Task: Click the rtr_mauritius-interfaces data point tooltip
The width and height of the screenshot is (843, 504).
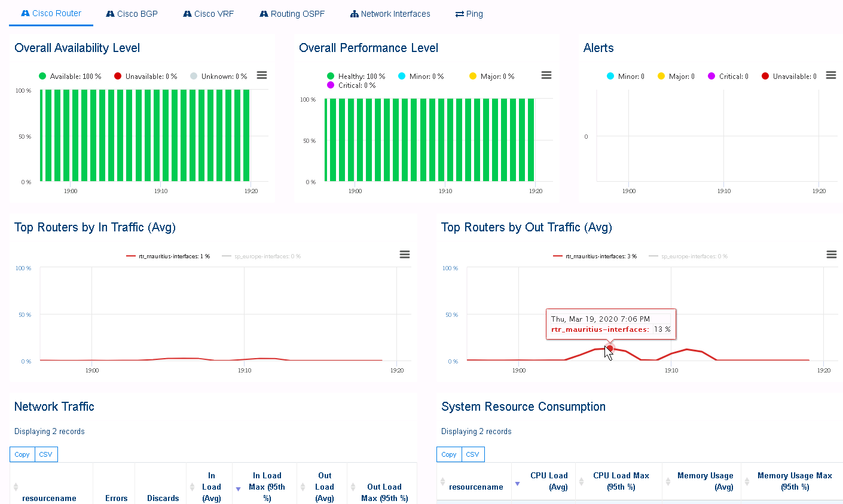Action: click(609, 347)
